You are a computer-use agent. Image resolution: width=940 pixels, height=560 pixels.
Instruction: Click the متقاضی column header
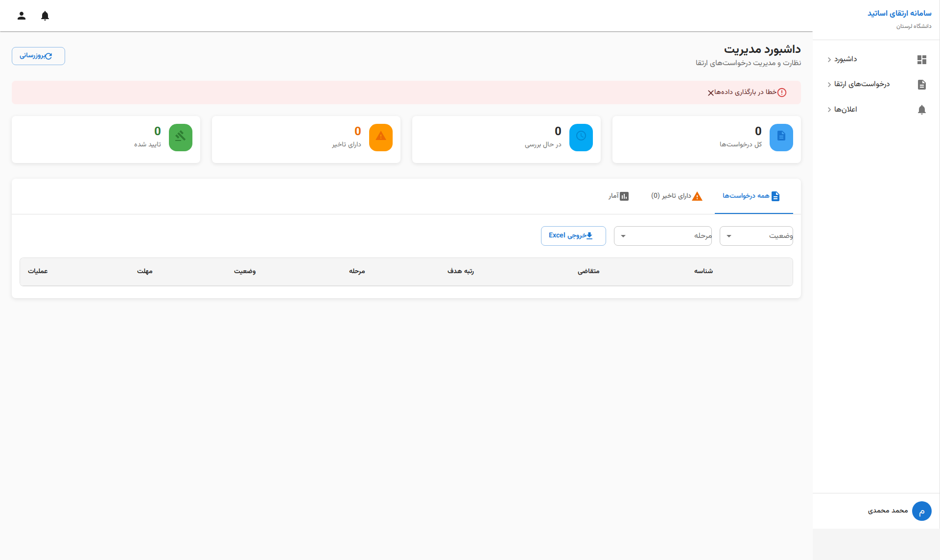tap(588, 271)
